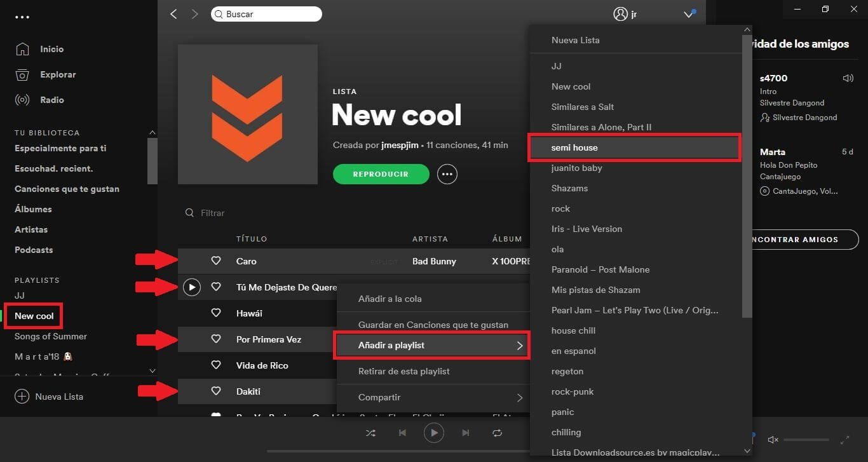Go back with the left arrow
Image resolution: width=868 pixels, height=462 pixels.
pos(173,14)
